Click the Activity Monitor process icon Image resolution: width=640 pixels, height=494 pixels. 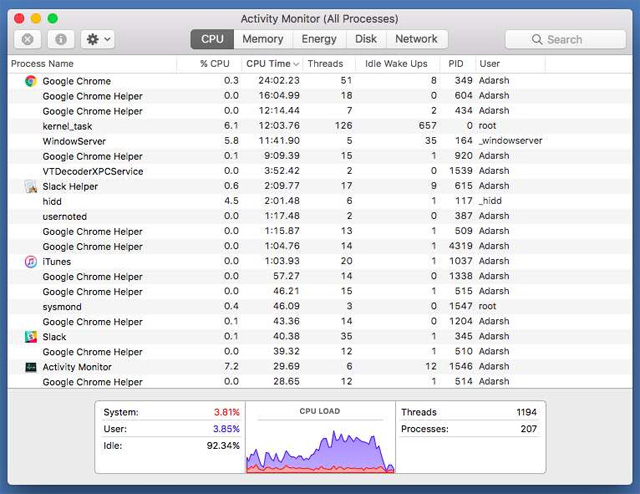[x=31, y=367]
